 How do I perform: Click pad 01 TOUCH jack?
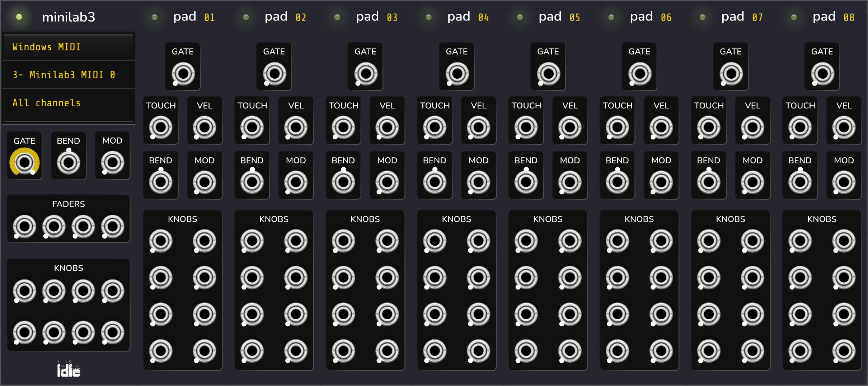tap(161, 127)
